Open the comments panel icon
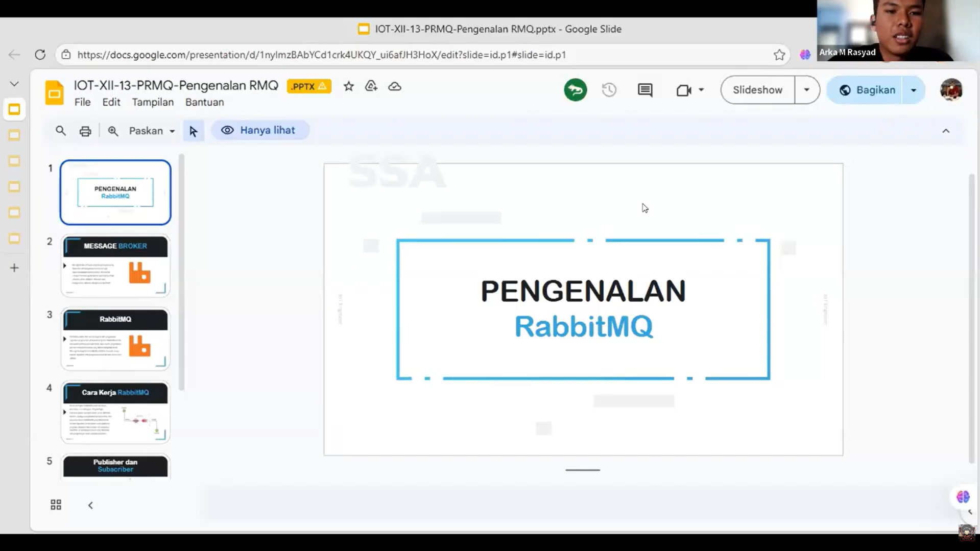Screen dimensions: 980x551 645,90
